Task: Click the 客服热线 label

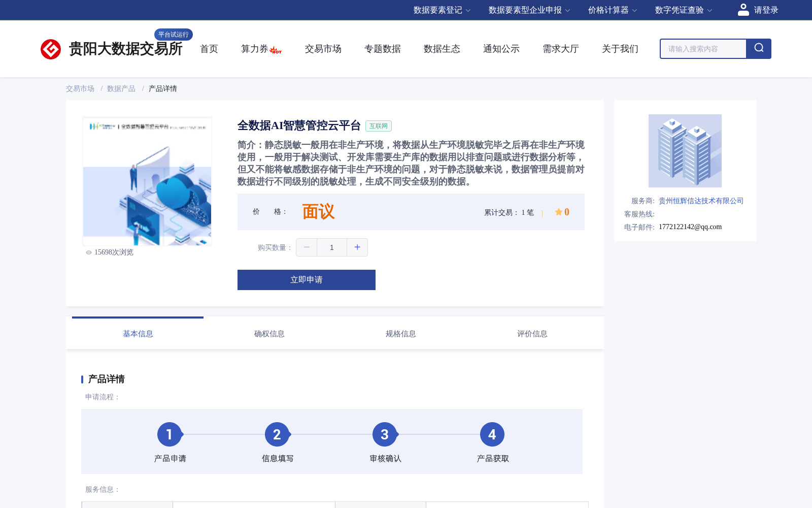Action: [x=639, y=214]
